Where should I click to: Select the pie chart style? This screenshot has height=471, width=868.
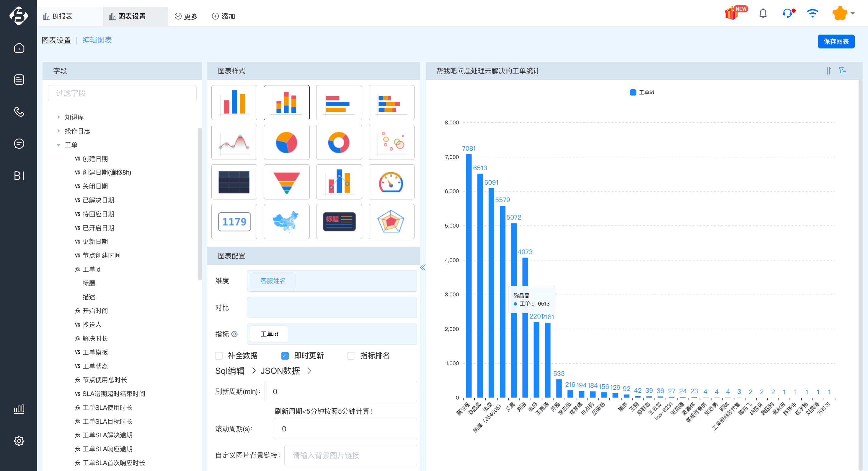286,142
